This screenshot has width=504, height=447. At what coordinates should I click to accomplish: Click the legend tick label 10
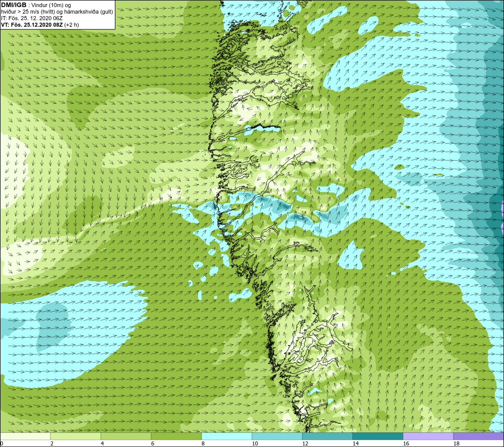click(255, 443)
